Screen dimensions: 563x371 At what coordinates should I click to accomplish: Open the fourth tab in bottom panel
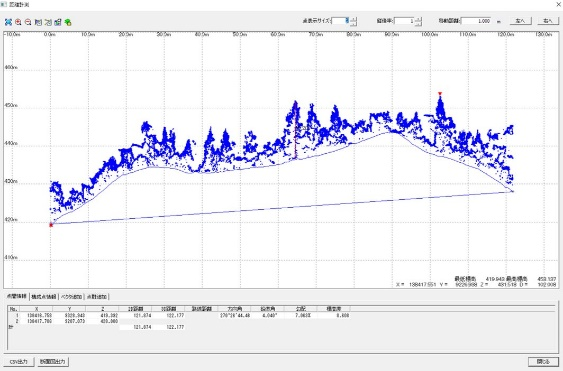click(97, 297)
